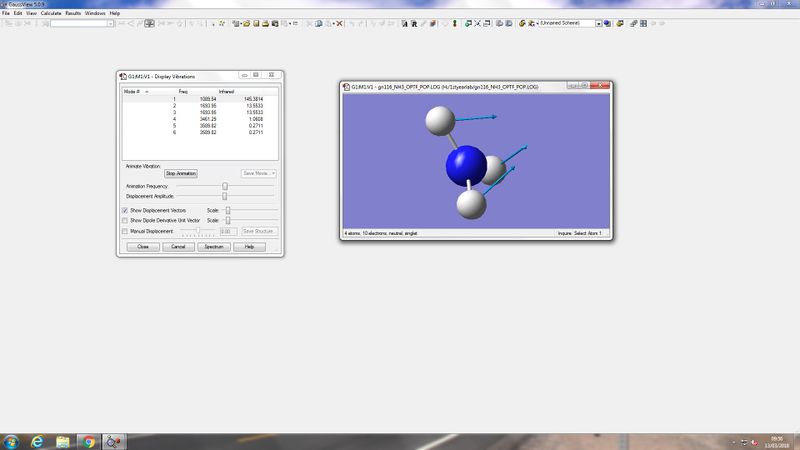The height and width of the screenshot is (450, 800).
Task: Click the top hydrogen atom in molecule view
Action: click(x=440, y=120)
